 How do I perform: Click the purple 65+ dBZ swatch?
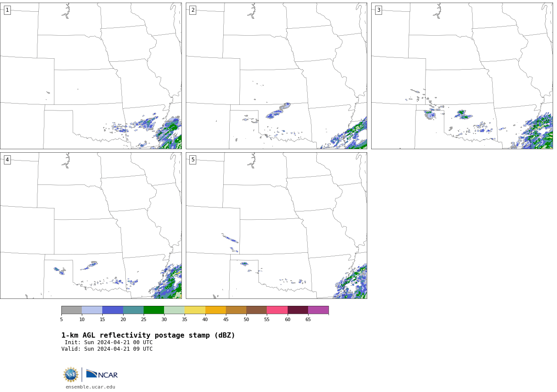pyautogui.click(x=319, y=310)
